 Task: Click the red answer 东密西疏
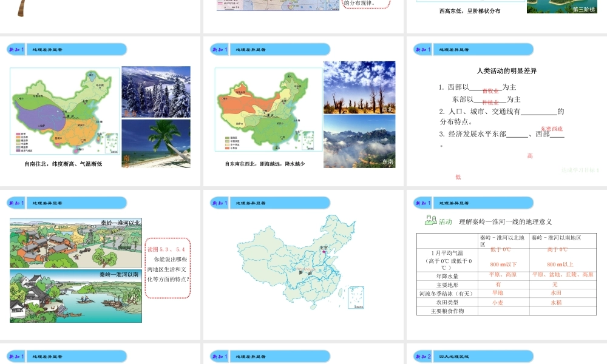point(552,129)
